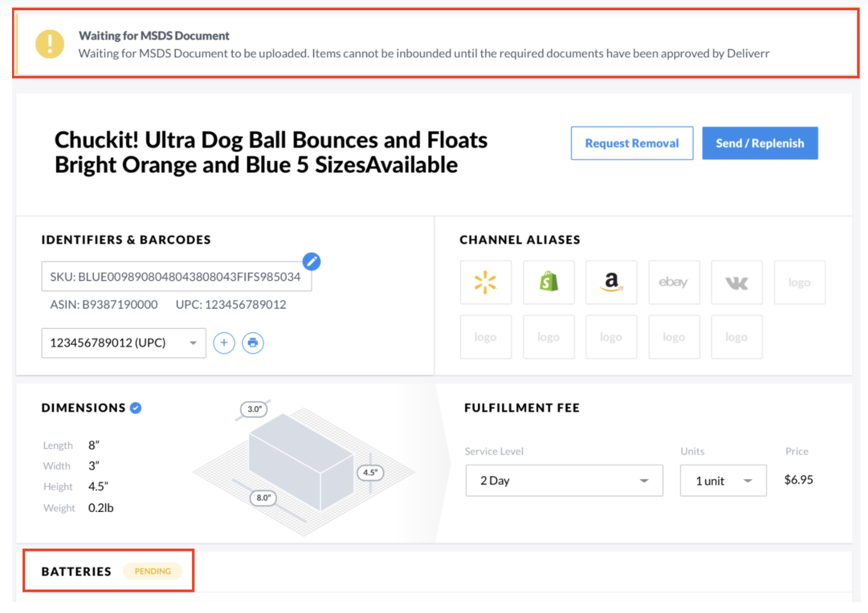This screenshot has height=613, width=868.
Task: Click the PENDING badge next to Batteries
Action: pyautogui.click(x=153, y=571)
